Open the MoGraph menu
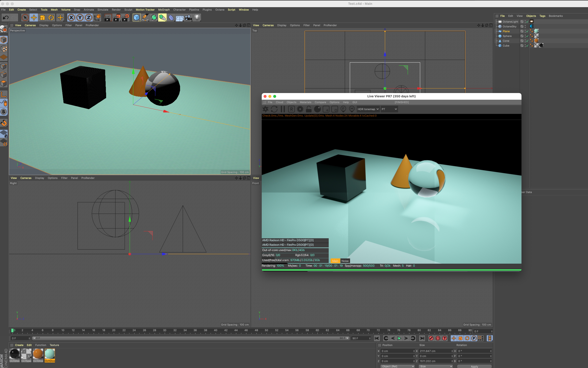 tap(164, 10)
